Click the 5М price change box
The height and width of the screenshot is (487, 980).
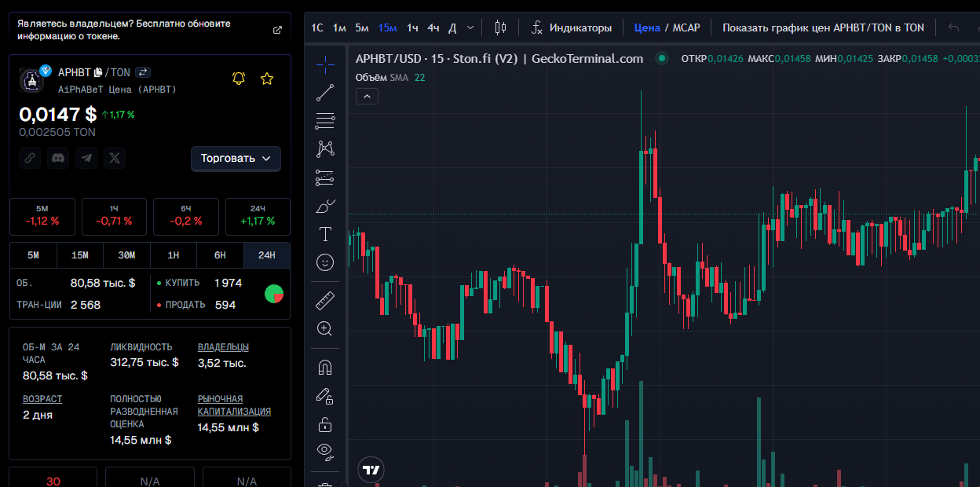(42, 216)
